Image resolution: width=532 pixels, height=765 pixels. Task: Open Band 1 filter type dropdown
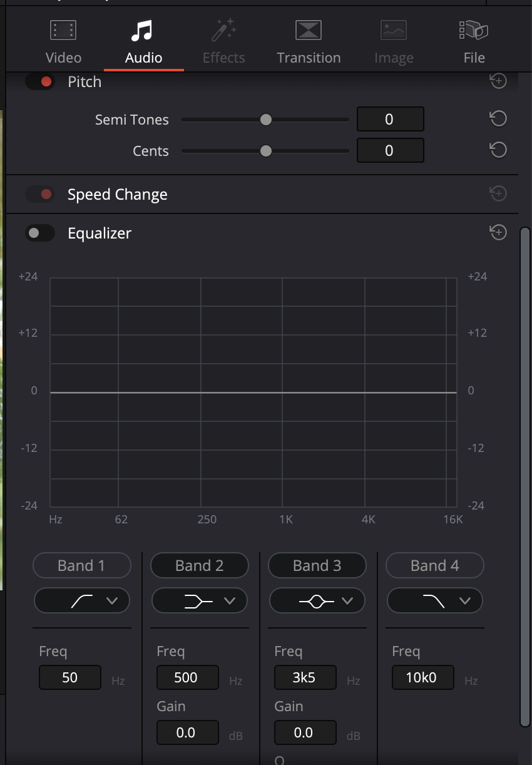[x=82, y=601]
